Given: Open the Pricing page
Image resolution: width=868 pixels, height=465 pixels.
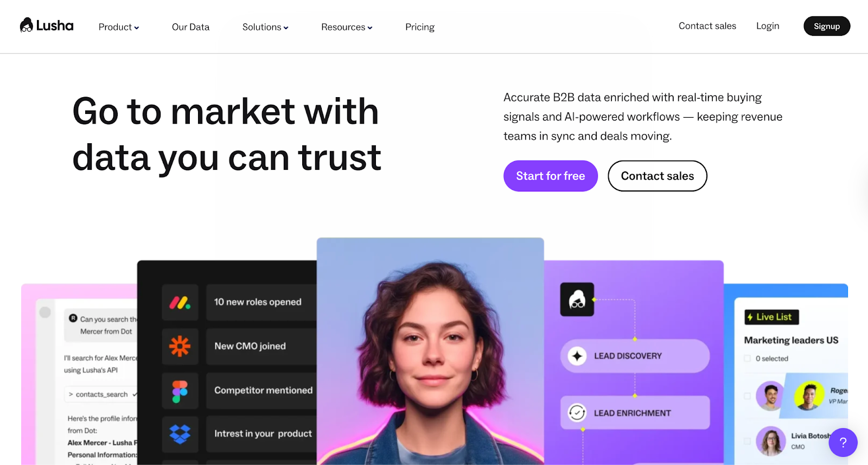Looking at the screenshot, I should [x=420, y=27].
